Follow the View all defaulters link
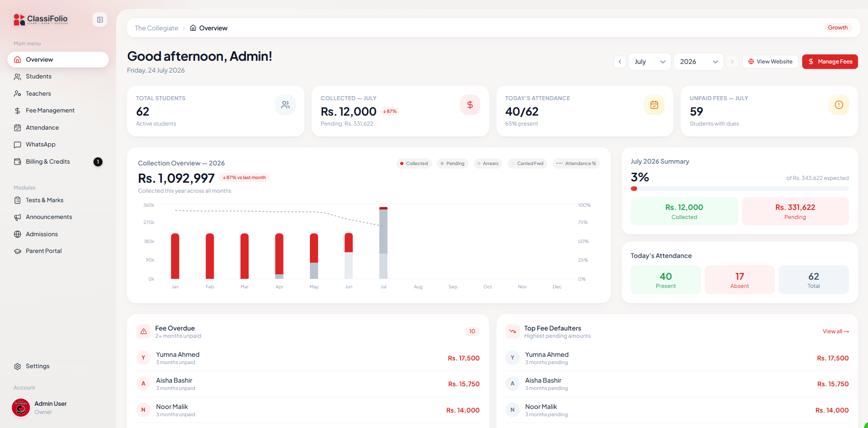868x428 pixels. 836,331
